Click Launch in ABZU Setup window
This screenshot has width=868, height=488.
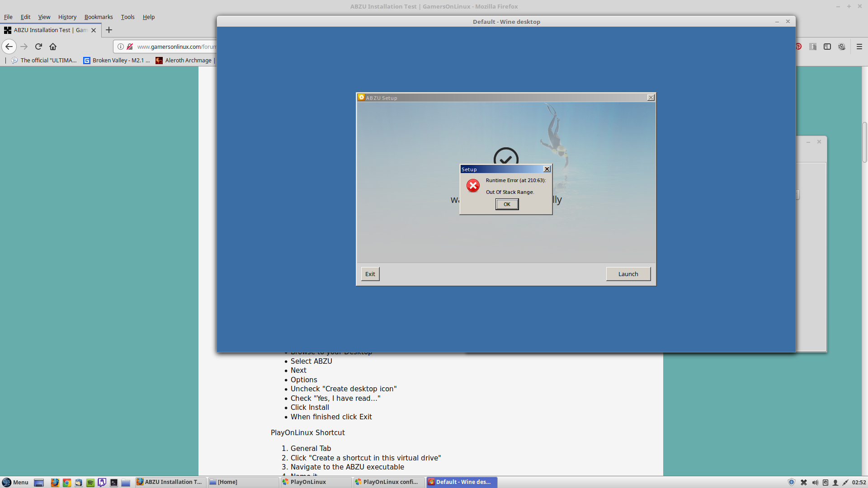coord(628,274)
